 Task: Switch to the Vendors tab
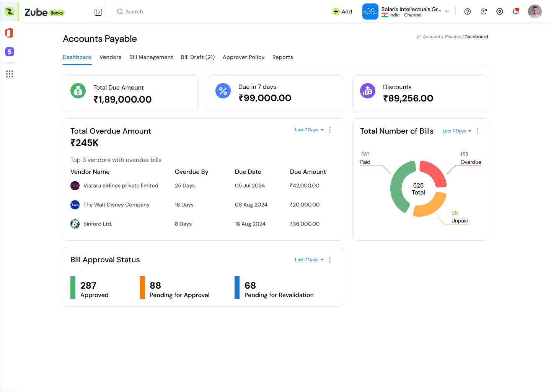click(110, 57)
